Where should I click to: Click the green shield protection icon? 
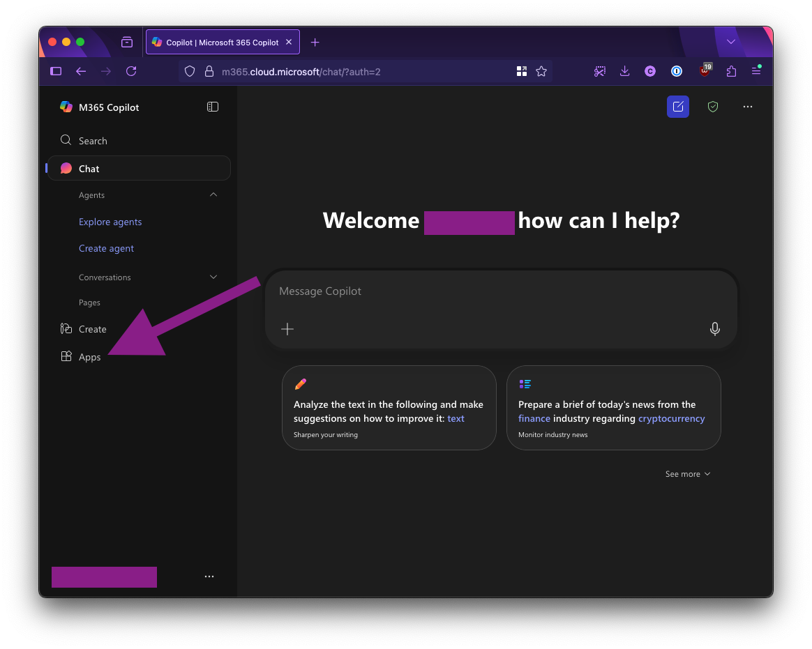[x=713, y=107]
